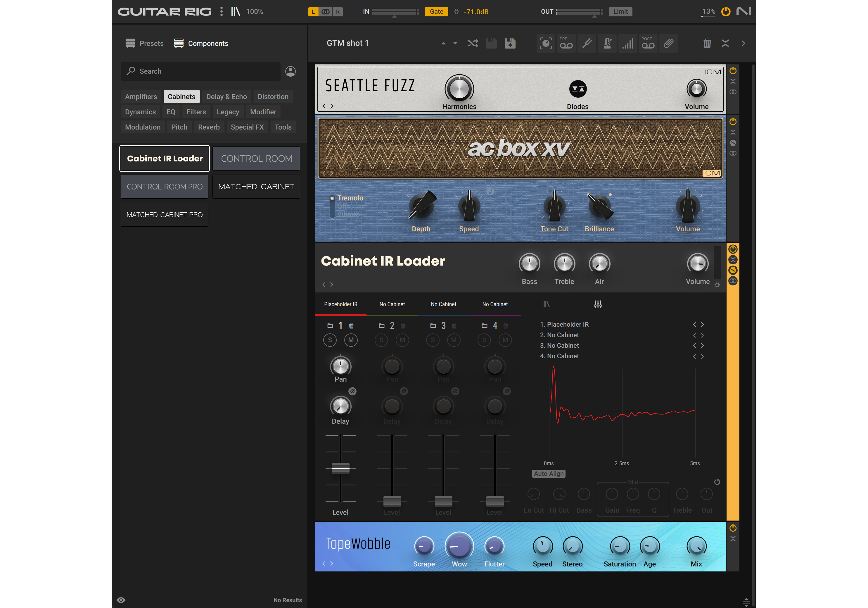
Task: Collapse the Cabinet IR Loader module
Action: coord(733,259)
